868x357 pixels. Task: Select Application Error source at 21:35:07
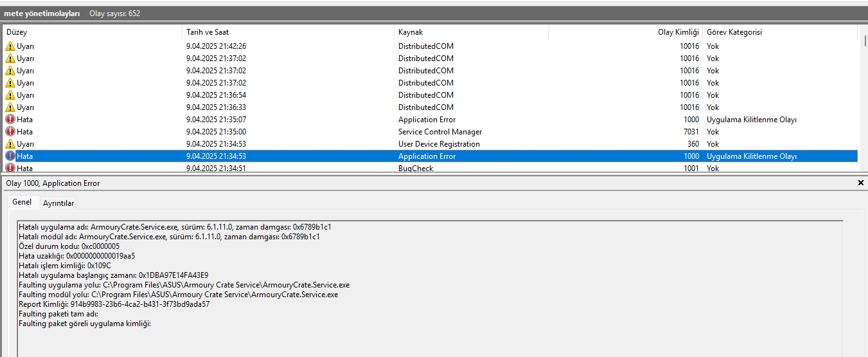point(427,120)
